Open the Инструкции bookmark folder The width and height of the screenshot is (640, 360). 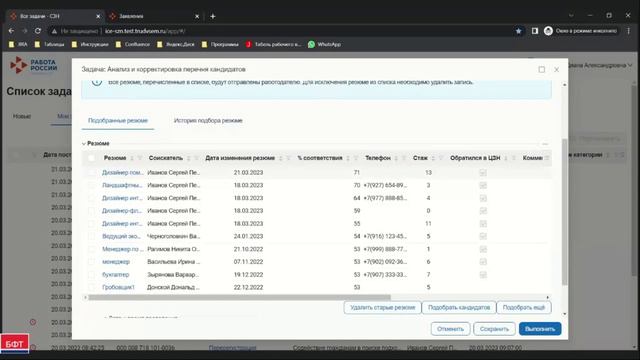click(90, 44)
